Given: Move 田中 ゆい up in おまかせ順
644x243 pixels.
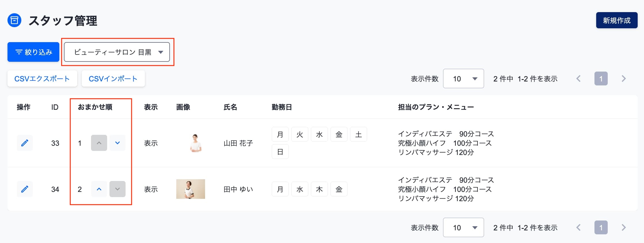Looking at the screenshot, I should pyautogui.click(x=99, y=189).
